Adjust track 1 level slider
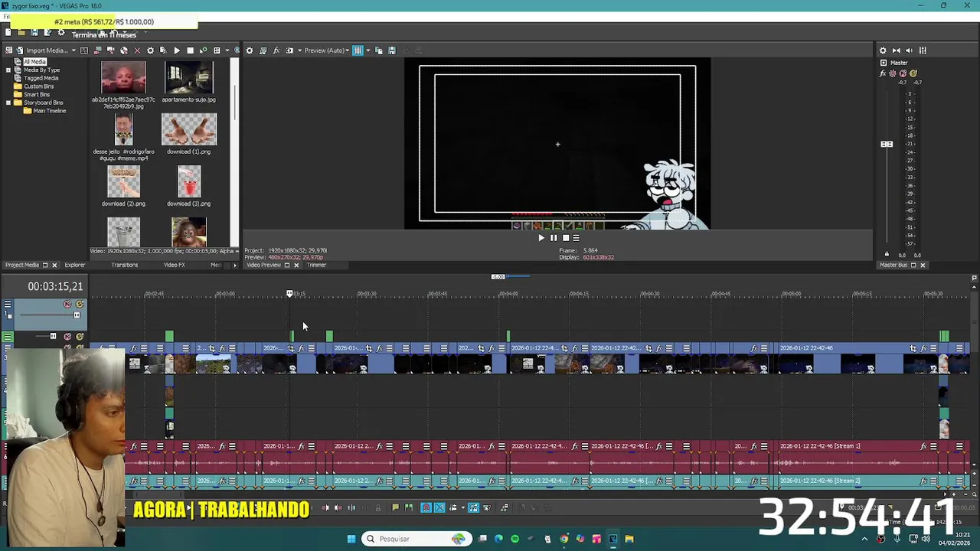 (77, 315)
